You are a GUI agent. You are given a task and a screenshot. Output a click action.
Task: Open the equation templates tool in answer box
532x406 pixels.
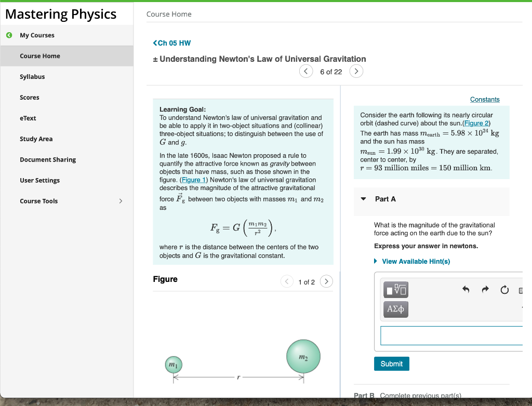coord(395,290)
